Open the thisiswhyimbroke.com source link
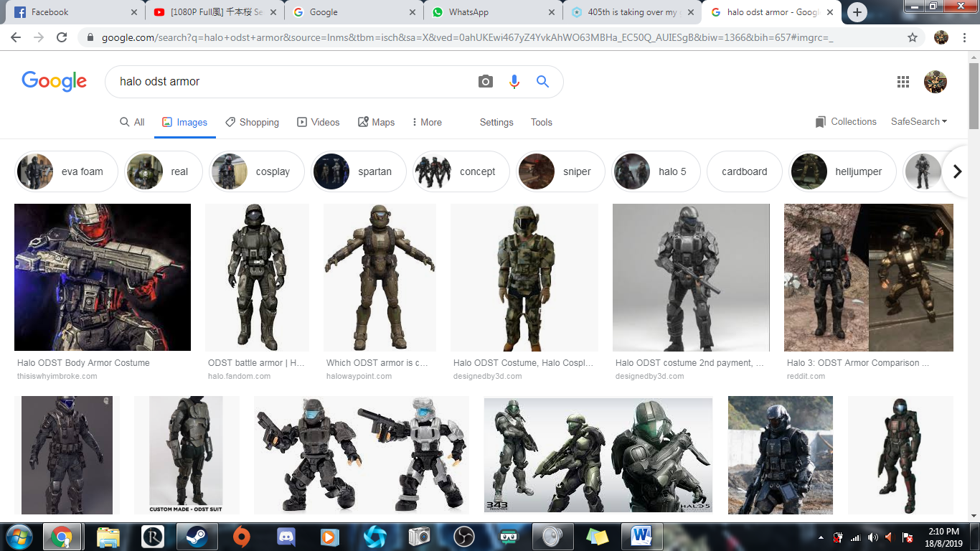 57,376
